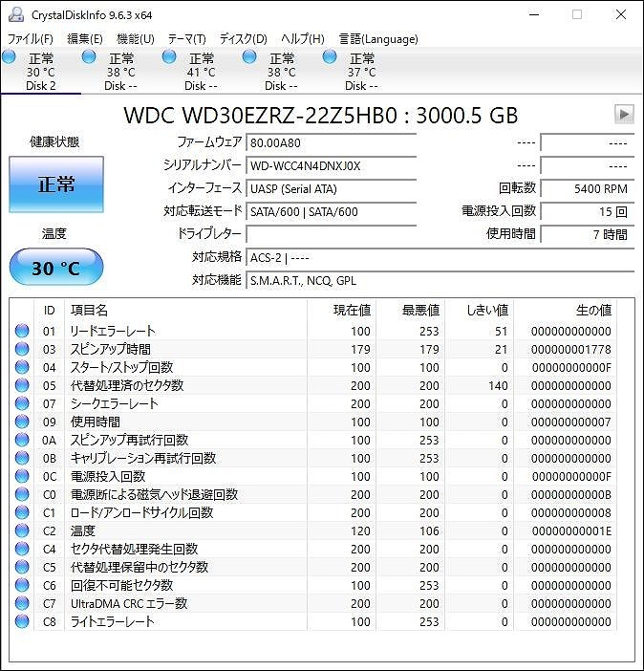Image resolution: width=644 pixels, height=671 pixels.
Task: Click the 現在値 column header
Action: click(341, 311)
